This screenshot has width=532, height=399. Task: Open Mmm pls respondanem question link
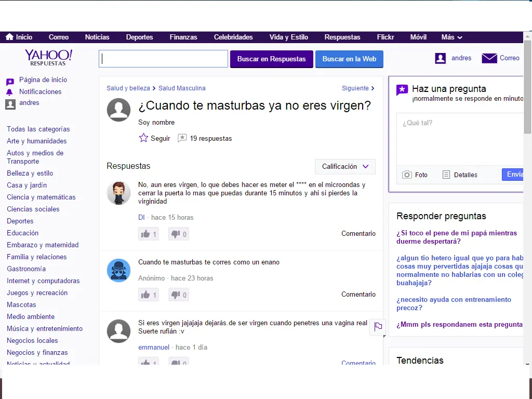[459, 325]
